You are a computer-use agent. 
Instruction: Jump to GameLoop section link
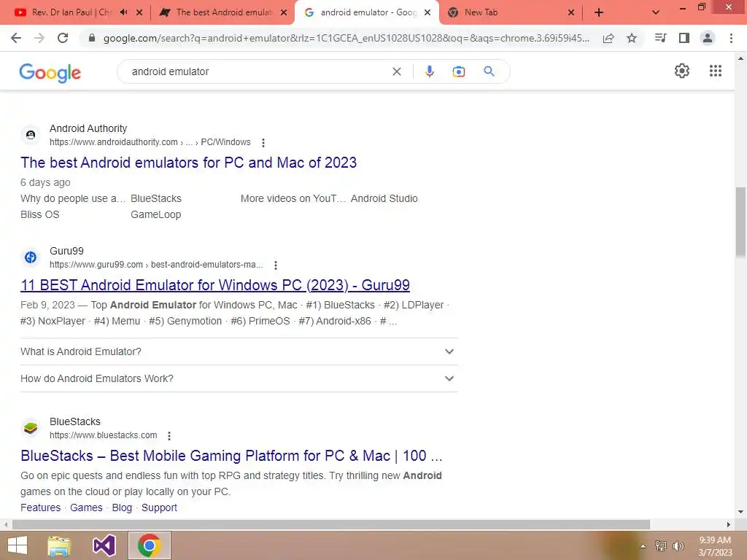coord(156,215)
